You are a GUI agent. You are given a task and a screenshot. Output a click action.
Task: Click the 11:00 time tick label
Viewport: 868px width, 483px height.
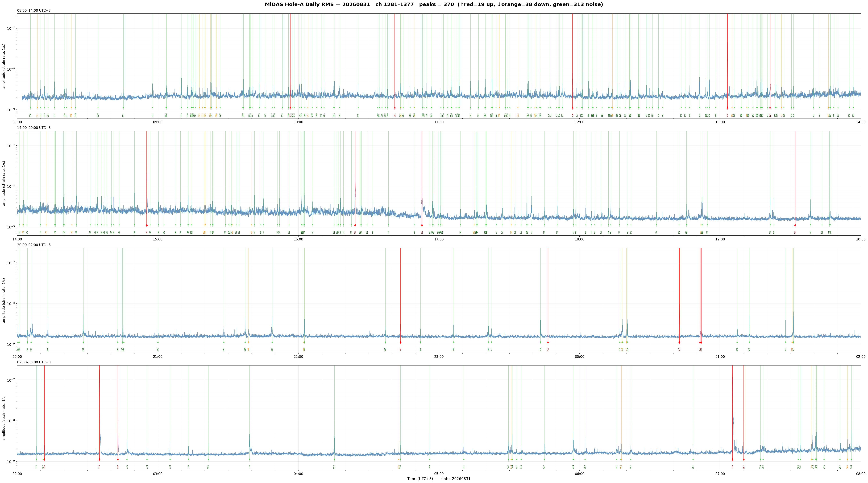click(x=439, y=122)
